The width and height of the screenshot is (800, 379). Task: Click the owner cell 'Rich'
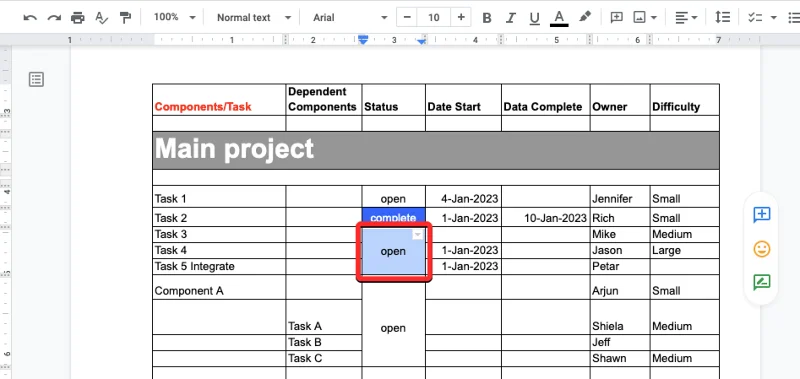point(620,217)
